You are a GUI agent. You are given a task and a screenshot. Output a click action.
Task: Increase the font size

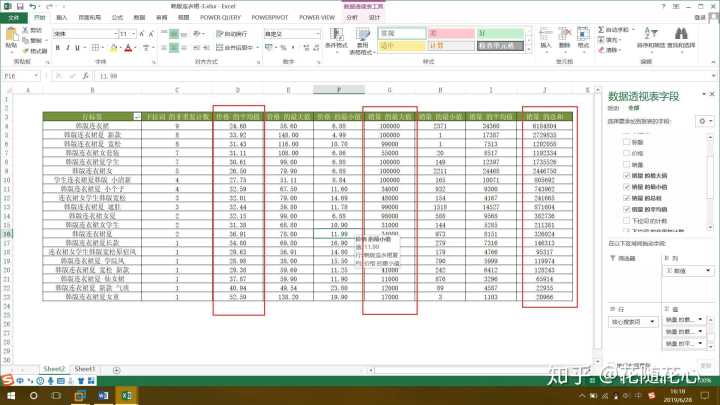pyautogui.click(x=142, y=34)
